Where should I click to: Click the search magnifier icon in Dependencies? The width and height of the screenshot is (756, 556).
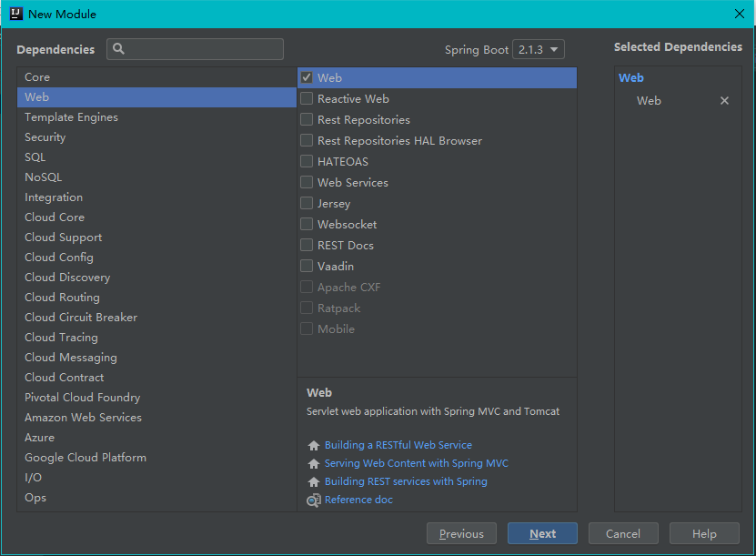pos(118,49)
